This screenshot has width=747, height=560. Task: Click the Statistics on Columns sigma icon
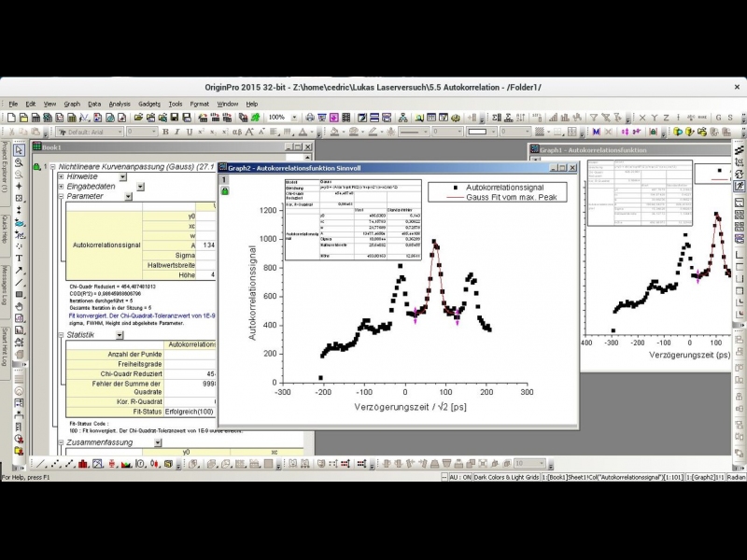click(x=496, y=118)
